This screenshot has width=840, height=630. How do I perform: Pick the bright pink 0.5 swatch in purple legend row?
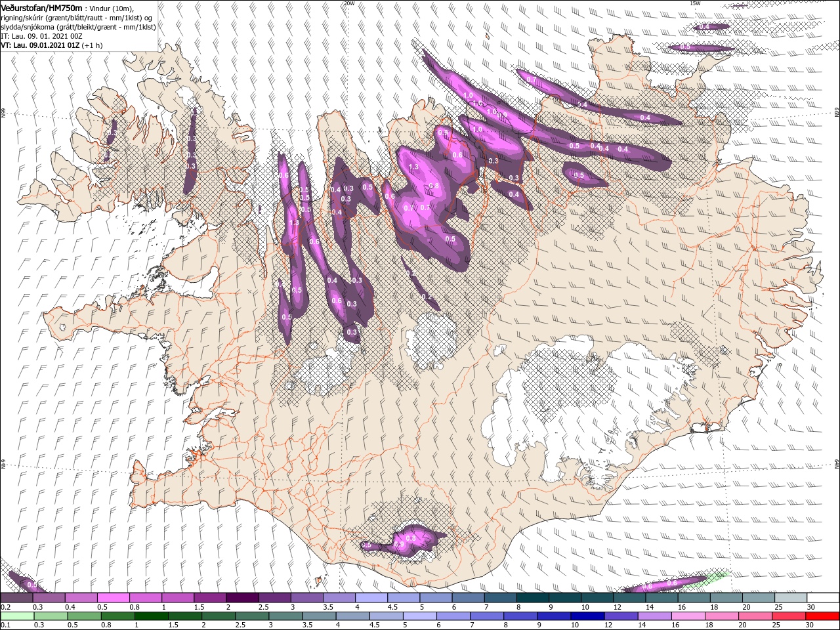point(113,598)
